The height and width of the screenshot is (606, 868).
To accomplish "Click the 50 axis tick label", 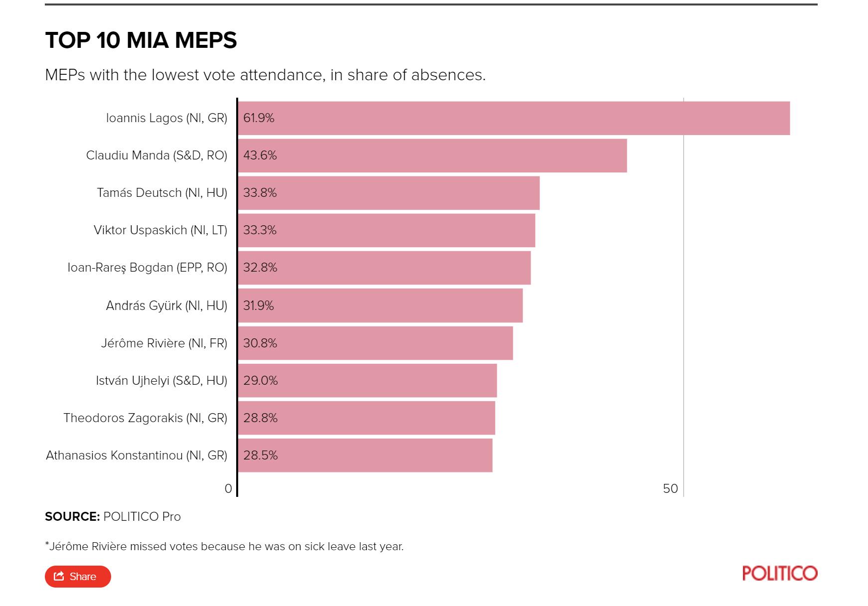I will pos(670,488).
